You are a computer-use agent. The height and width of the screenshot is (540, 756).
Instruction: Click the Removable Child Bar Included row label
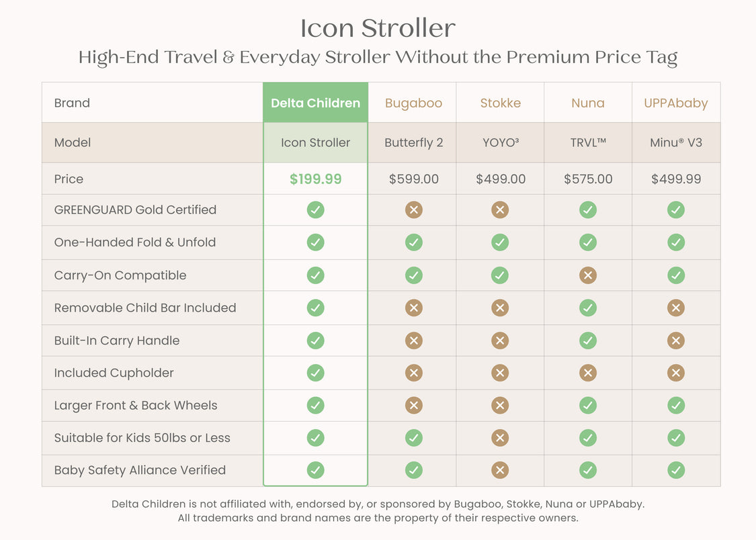click(145, 308)
